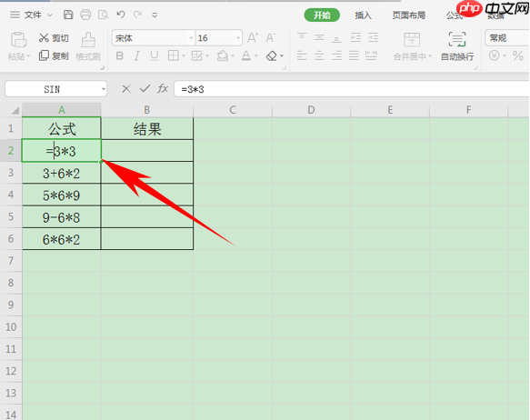Click the 复制 copy button
530x420 pixels.
click(x=54, y=55)
